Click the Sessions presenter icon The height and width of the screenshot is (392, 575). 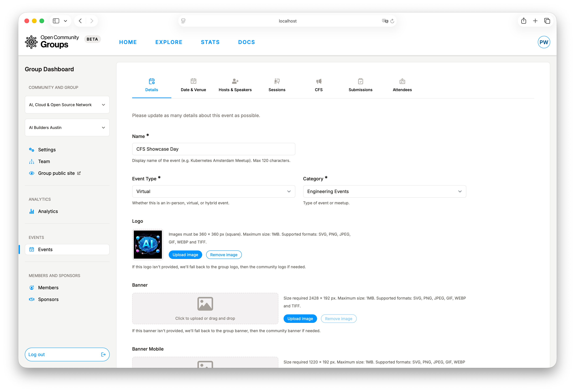coord(277,81)
